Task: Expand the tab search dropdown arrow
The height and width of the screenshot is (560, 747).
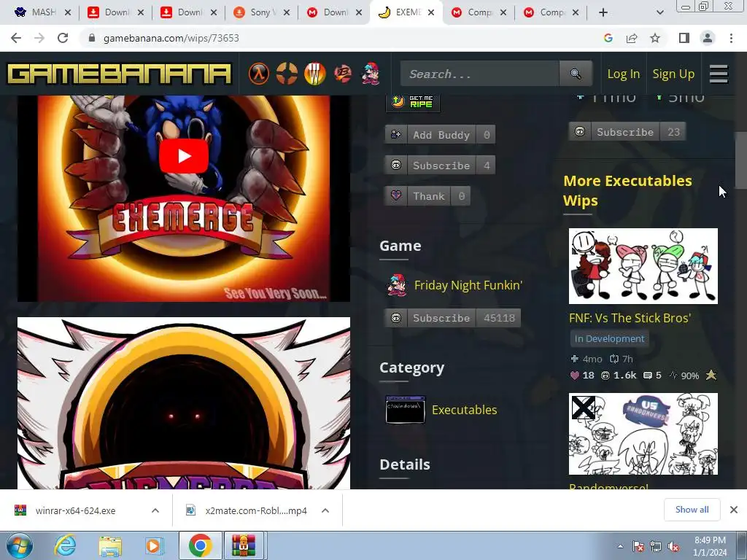Action: coord(659,13)
